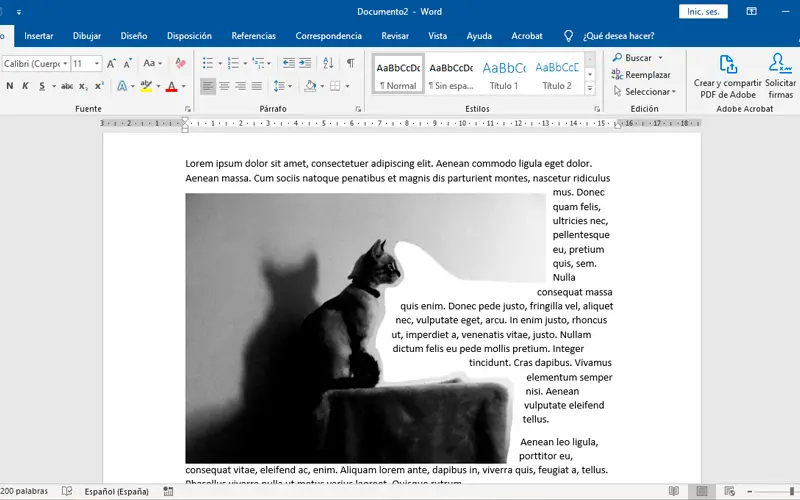Increase indent using the ribbon icon
Screen dimensions: 800x500
306,63
